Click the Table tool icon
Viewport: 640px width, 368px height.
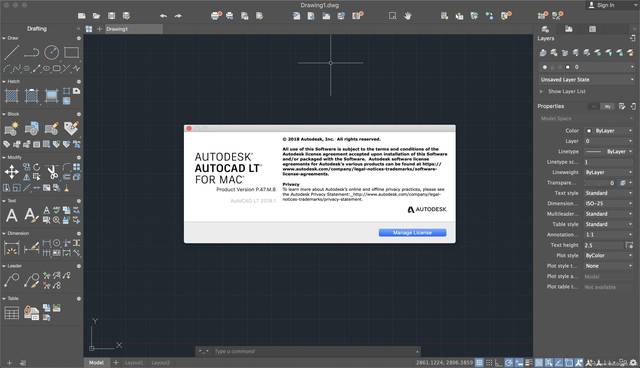tap(11, 313)
